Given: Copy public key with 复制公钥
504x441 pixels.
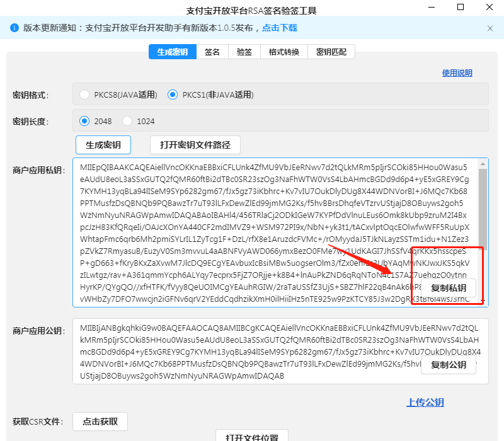Looking at the screenshot, I should tap(449, 365).
